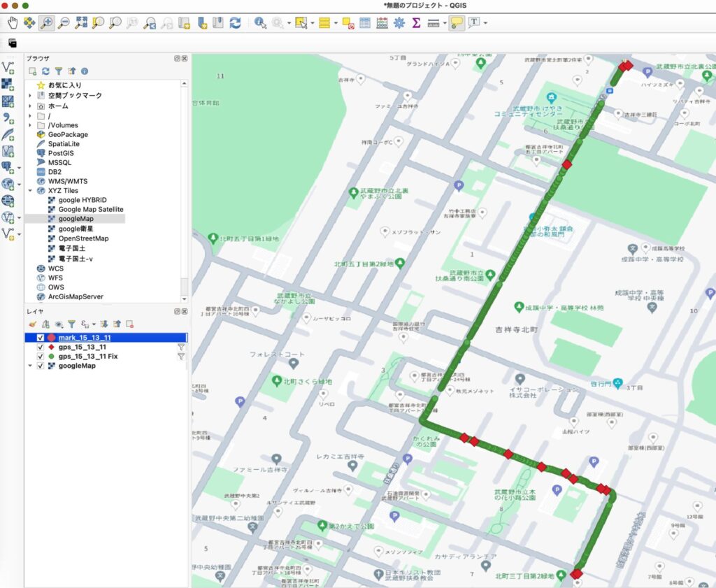This screenshot has width=716, height=588.
Task: Collapse the XYZ Tiles tree node
Action: pos(30,190)
